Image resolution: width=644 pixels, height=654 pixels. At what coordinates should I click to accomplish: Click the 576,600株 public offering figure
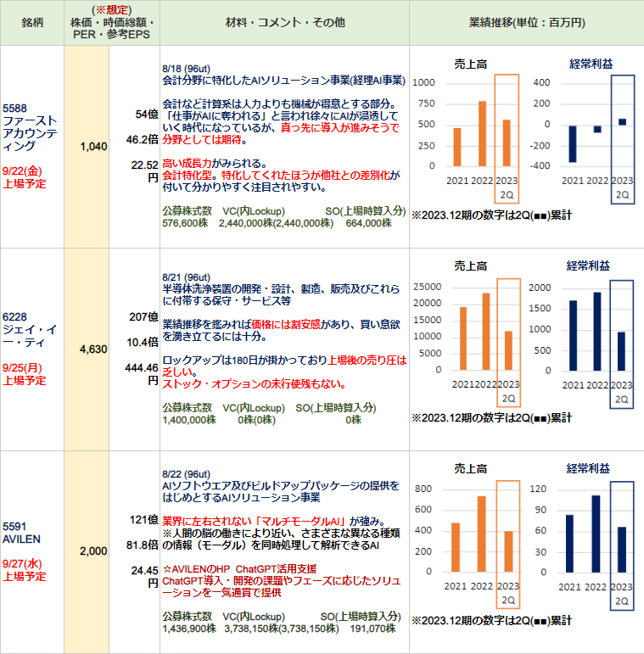coord(185,223)
